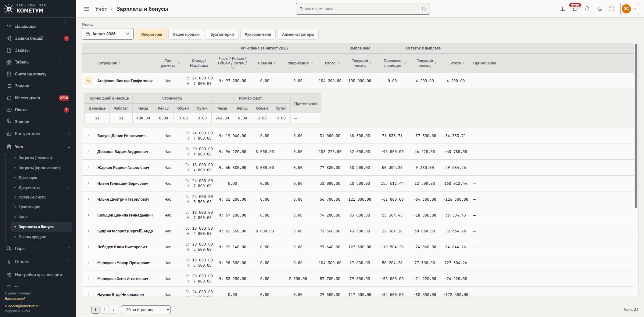Open the page size dropdown
Image resolution: width=644 pixels, height=317 pixels.
pyautogui.click(x=146, y=310)
